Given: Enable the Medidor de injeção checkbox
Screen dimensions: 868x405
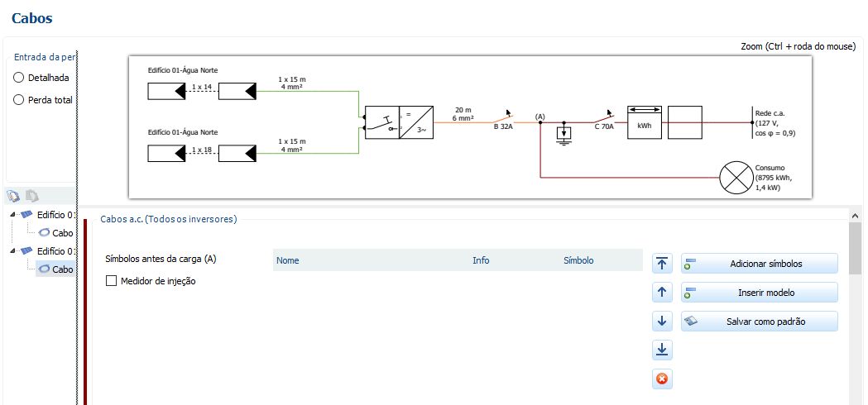Looking at the screenshot, I should (x=112, y=281).
